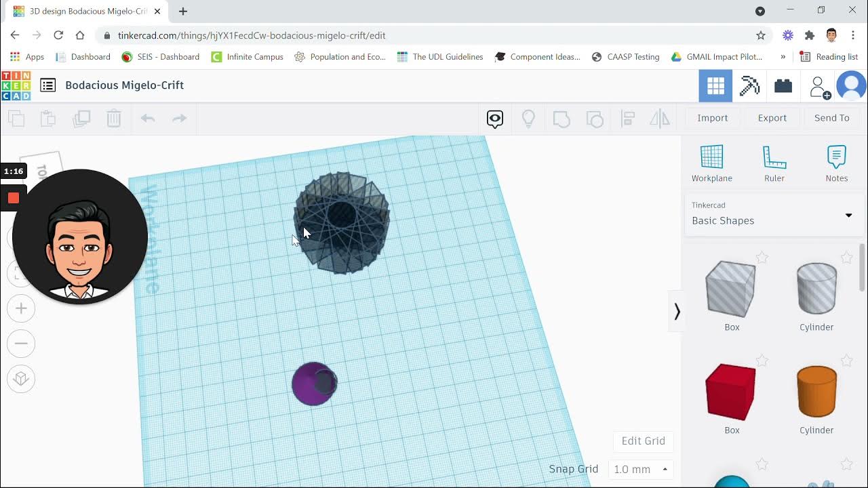The width and height of the screenshot is (868, 488).
Task: Click the Paste toolbar icon
Action: pos(48,119)
